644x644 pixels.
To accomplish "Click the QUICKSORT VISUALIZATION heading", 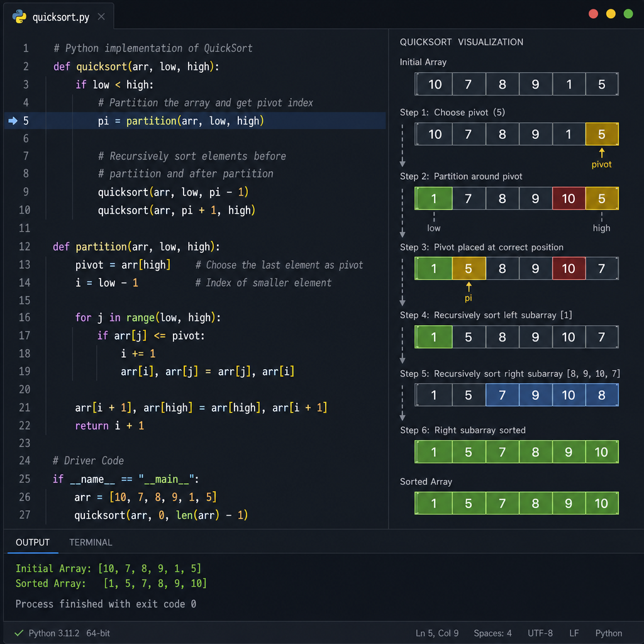I will [461, 42].
